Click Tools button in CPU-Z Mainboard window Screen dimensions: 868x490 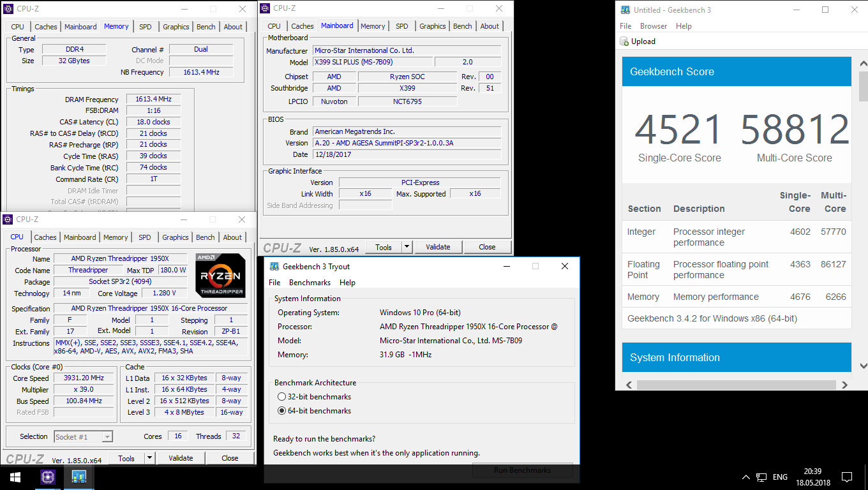click(x=384, y=247)
